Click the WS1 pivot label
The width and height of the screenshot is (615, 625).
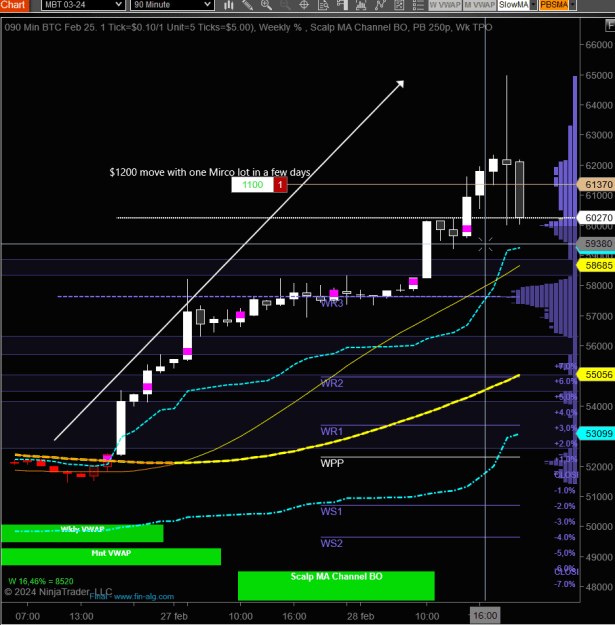[331, 511]
